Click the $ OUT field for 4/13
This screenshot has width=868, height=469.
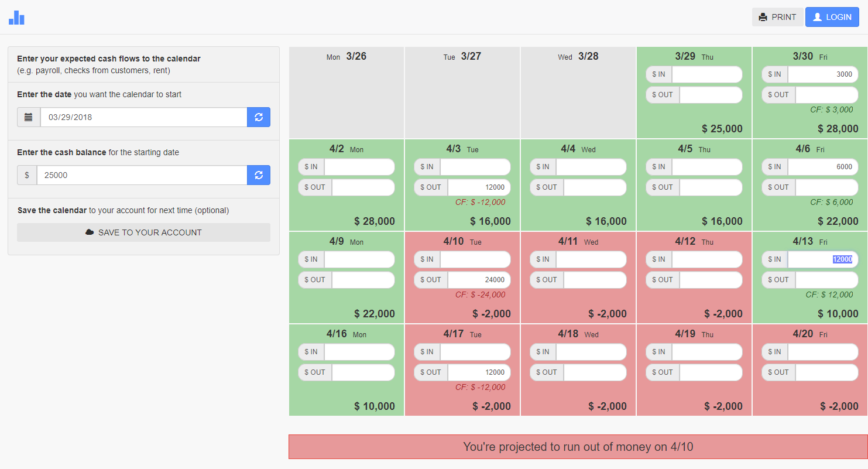pyautogui.click(x=826, y=280)
